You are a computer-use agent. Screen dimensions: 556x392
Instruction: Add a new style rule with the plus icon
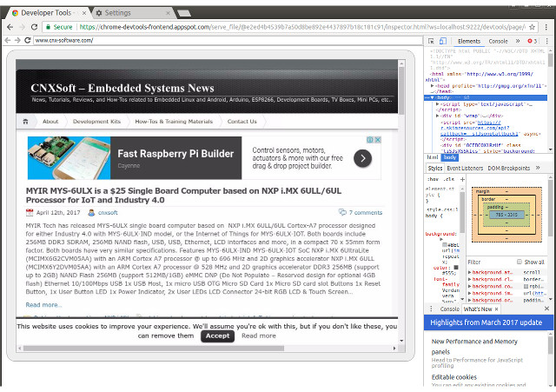point(462,180)
